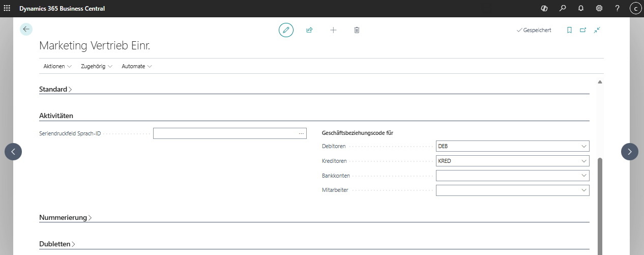Click the trash delete icon
This screenshot has width=644, height=255.
tap(357, 30)
